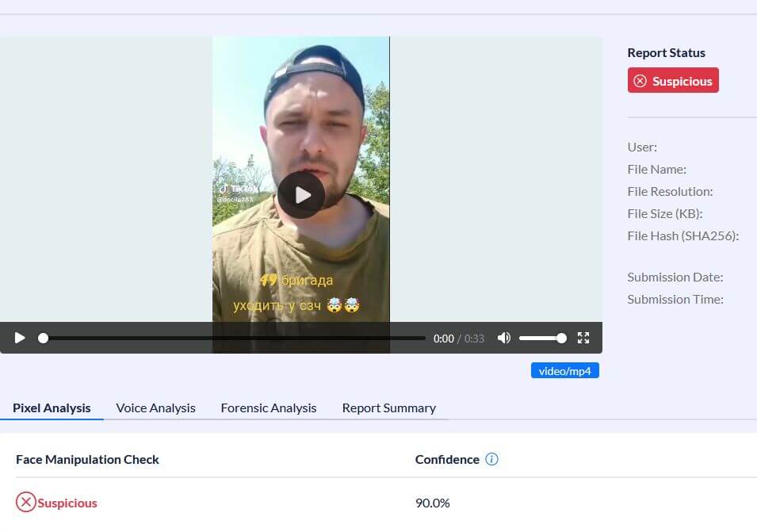
Task: Mute the video using the speaker icon
Action: point(504,338)
